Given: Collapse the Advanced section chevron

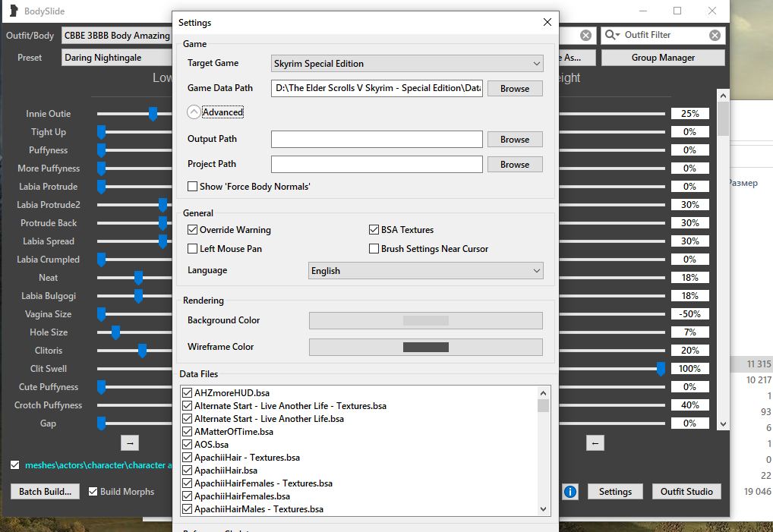Looking at the screenshot, I should click(194, 112).
